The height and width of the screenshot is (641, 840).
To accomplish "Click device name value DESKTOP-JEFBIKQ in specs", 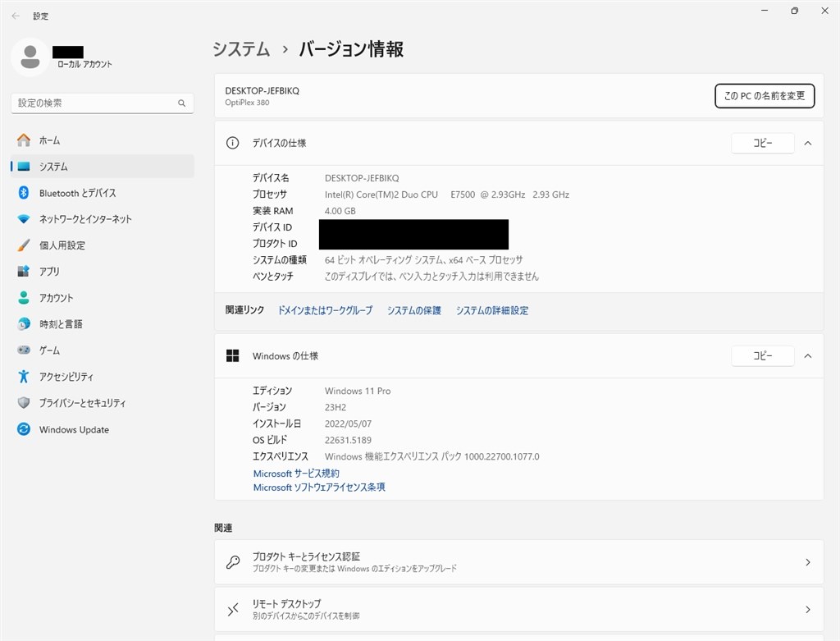I will pyautogui.click(x=362, y=178).
